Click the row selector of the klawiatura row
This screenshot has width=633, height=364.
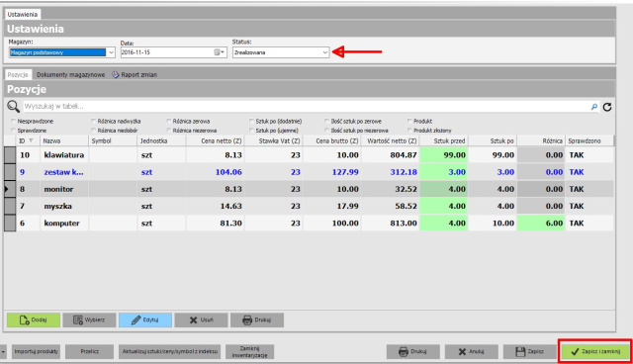tap(10, 155)
